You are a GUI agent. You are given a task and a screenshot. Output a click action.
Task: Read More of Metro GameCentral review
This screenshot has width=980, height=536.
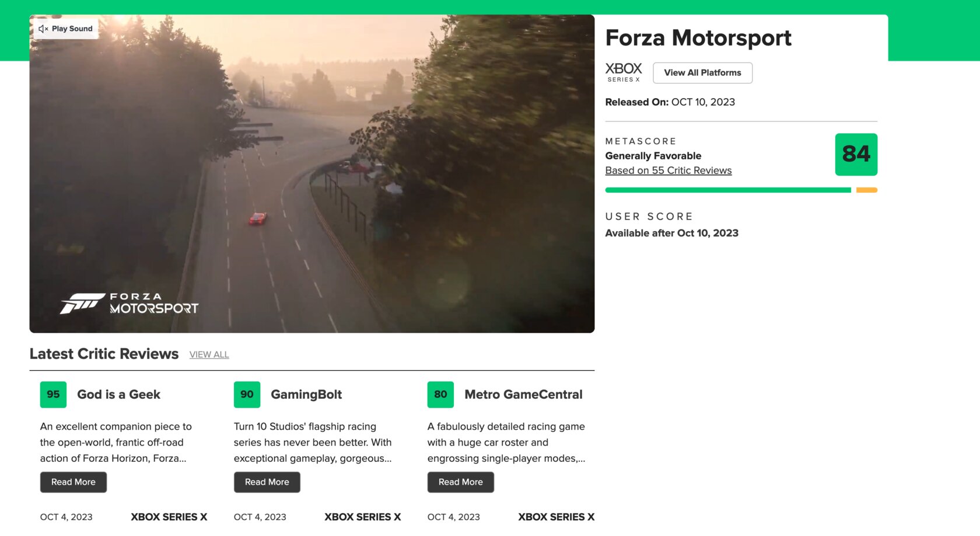[x=461, y=482]
